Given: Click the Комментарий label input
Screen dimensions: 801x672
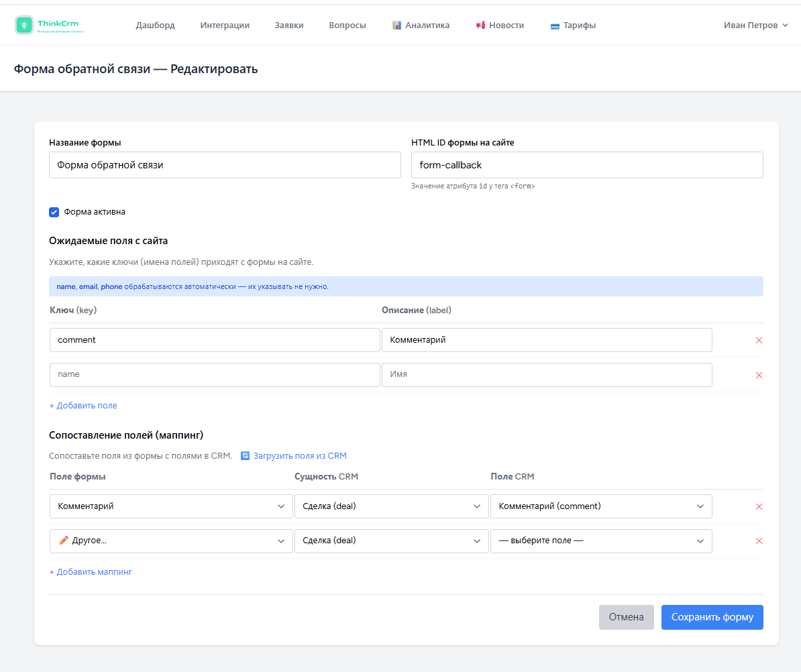Looking at the screenshot, I should tap(547, 340).
